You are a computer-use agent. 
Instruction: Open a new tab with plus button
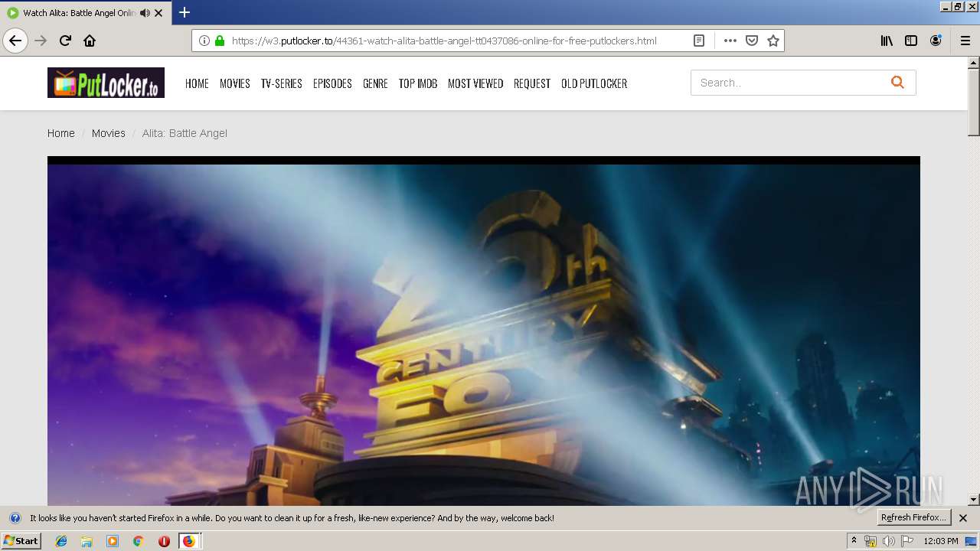tap(184, 12)
